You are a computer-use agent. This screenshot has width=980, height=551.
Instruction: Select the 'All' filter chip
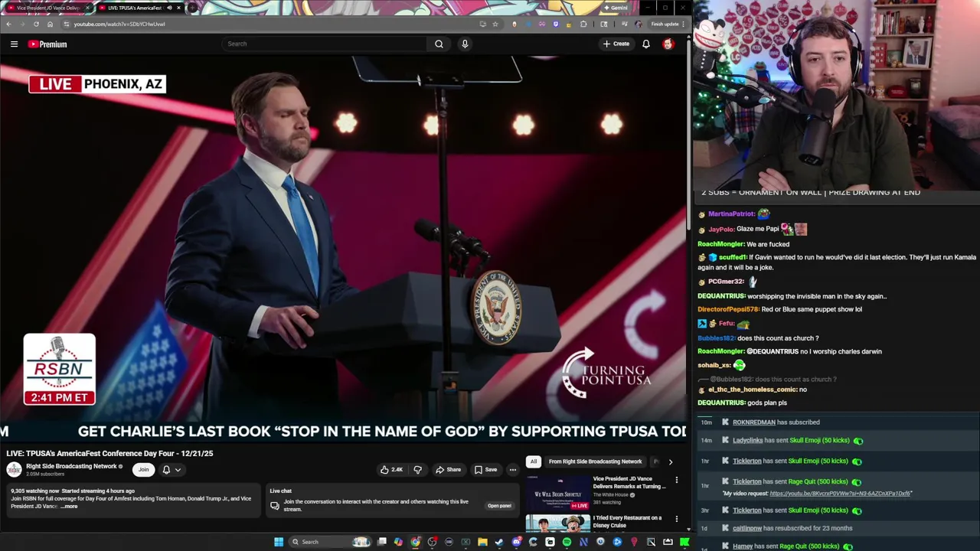tap(533, 461)
